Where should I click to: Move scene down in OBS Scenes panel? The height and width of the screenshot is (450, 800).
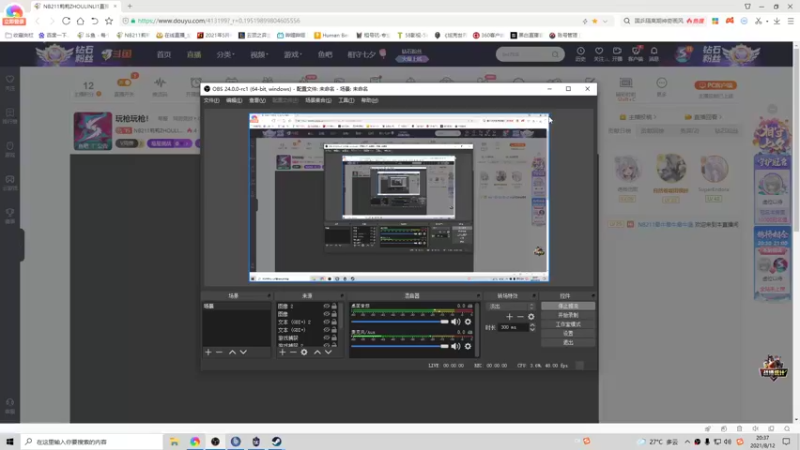click(243, 352)
